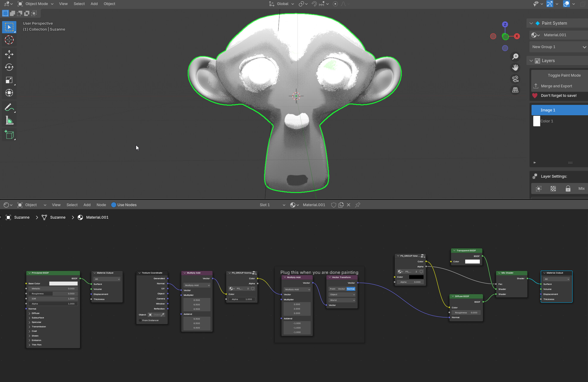Select the Image 1 layer
Screen dimensions: 588x382
pos(559,110)
